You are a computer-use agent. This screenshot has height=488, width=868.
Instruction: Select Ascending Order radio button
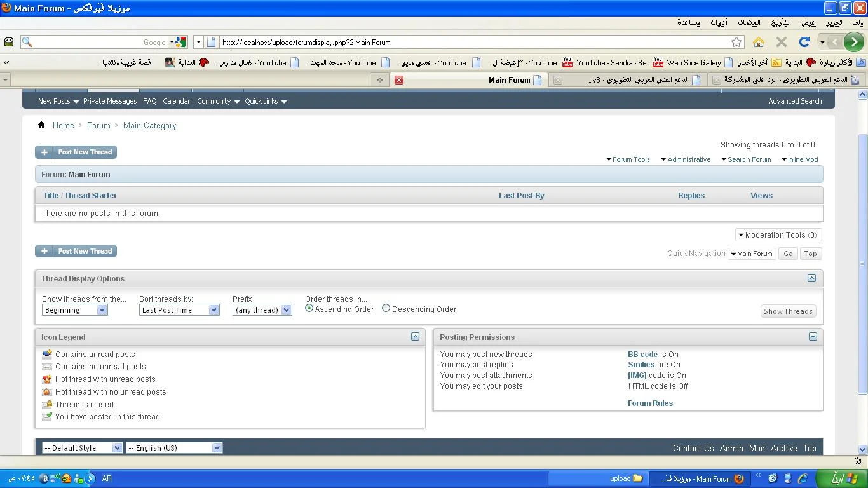pos(309,309)
